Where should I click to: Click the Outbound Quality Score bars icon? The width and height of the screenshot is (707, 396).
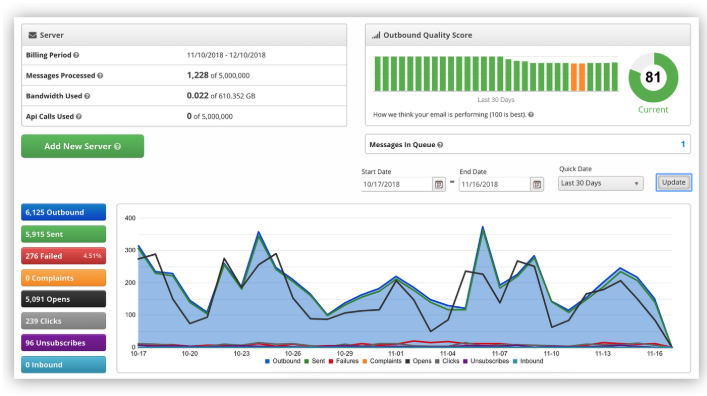coord(376,35)
